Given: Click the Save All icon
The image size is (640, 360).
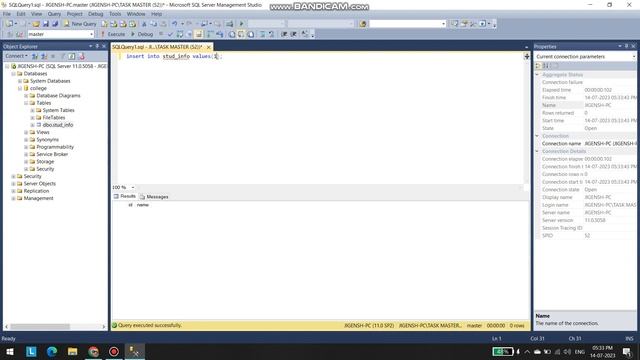Looking at the screenshot, I should point(55,24).
